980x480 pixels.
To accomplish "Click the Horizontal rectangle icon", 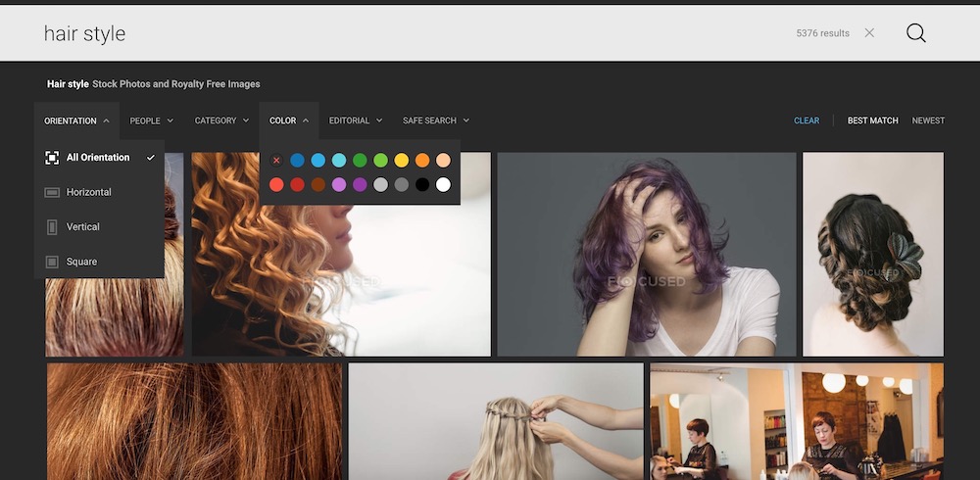I will coord(52,193).
